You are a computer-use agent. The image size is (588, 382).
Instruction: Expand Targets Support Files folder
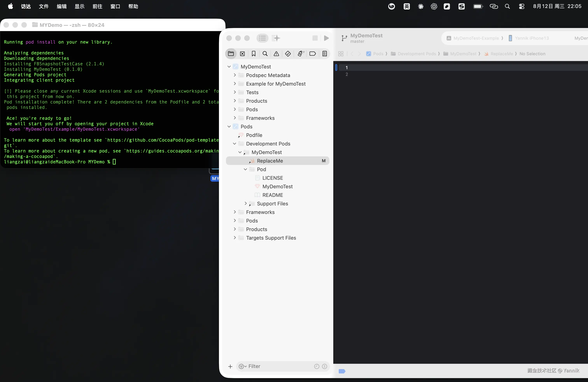click(235, 238)
